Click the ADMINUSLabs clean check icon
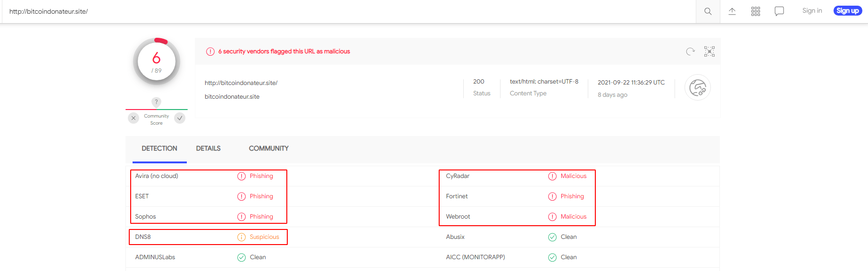This screenshot has width=868, height=271. point(242,257)
